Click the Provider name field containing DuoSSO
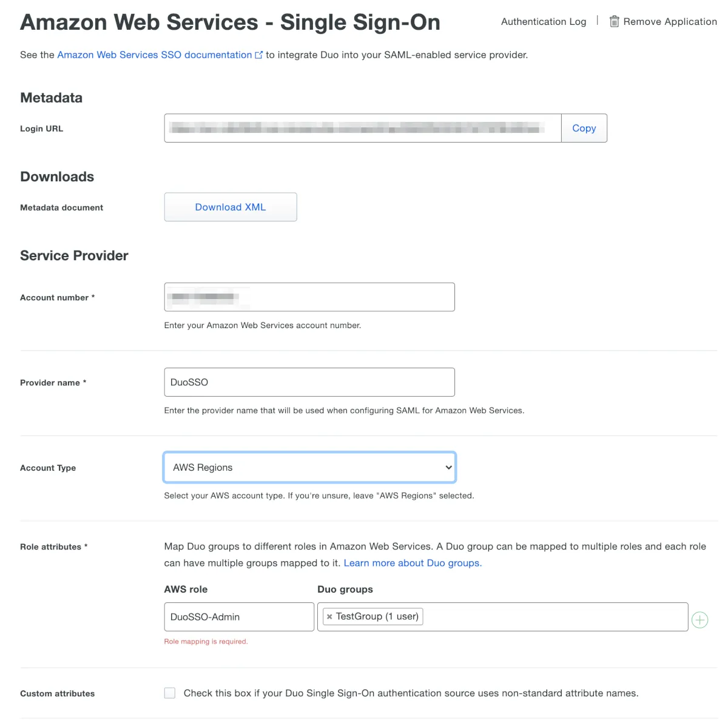 click(309, 382)
